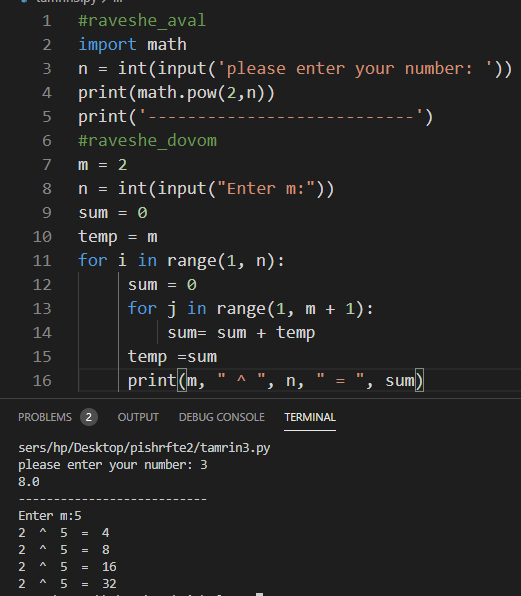The height and width of the screenshot is (596, 521).
Task: Click the print(m, " ^ "...) statement on line 16
Action: pos(276,380)
